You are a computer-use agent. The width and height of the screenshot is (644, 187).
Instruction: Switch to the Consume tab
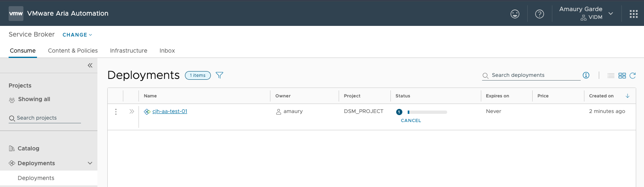23,51
